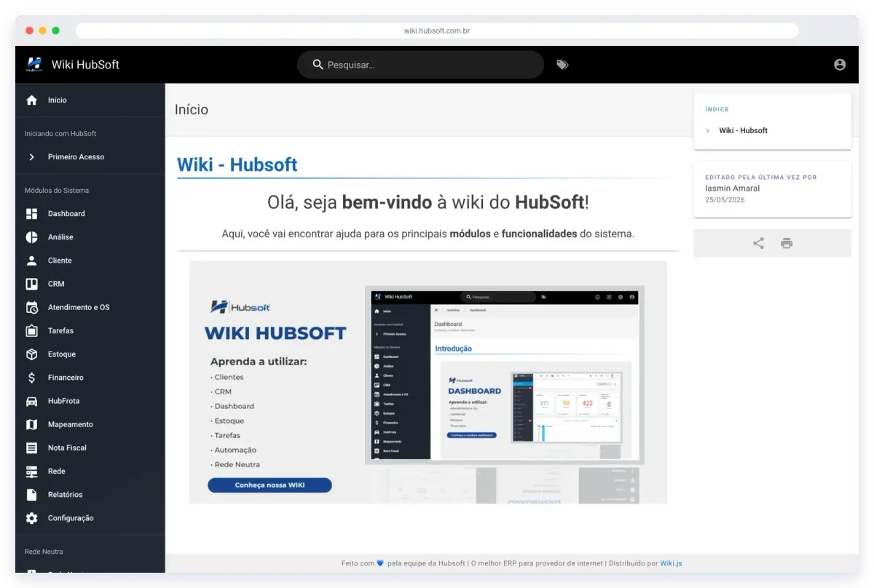Open the Tarefas page
This screenshot has height=588, width=874.
[90, 330]
